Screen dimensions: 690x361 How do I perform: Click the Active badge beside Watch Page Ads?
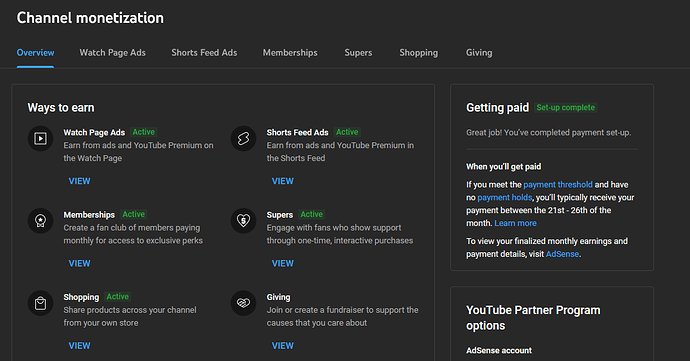tap(143, 132)
